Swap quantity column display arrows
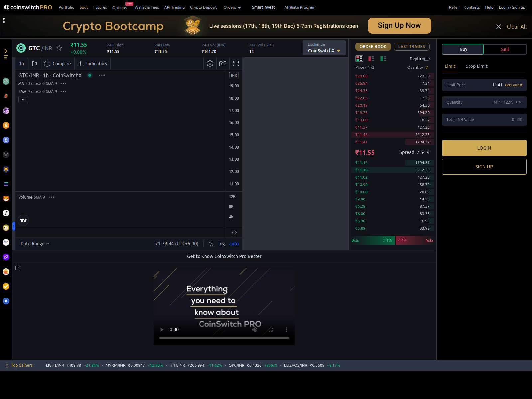Image resolution: width=532 pixels, height=399 pixels. [427, 67]
